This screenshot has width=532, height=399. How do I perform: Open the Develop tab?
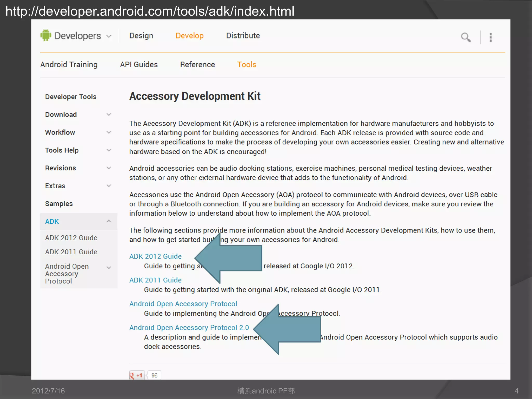189,36
